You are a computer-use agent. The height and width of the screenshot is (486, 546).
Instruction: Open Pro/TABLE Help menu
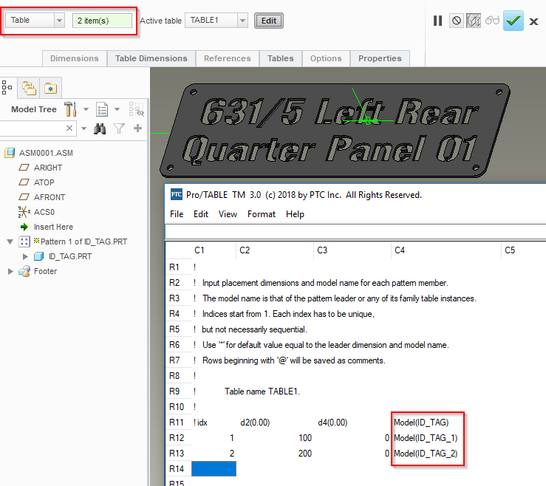click(x=295, y=214)
